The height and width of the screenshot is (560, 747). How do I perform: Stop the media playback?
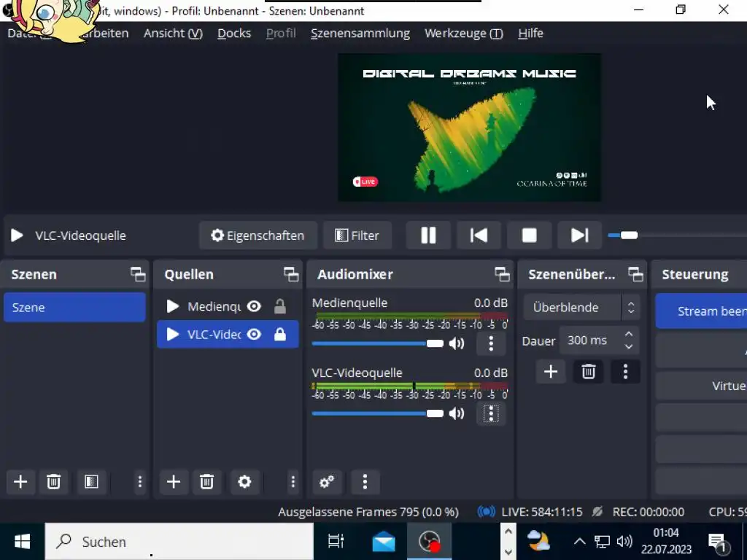(x=530, y=236)
